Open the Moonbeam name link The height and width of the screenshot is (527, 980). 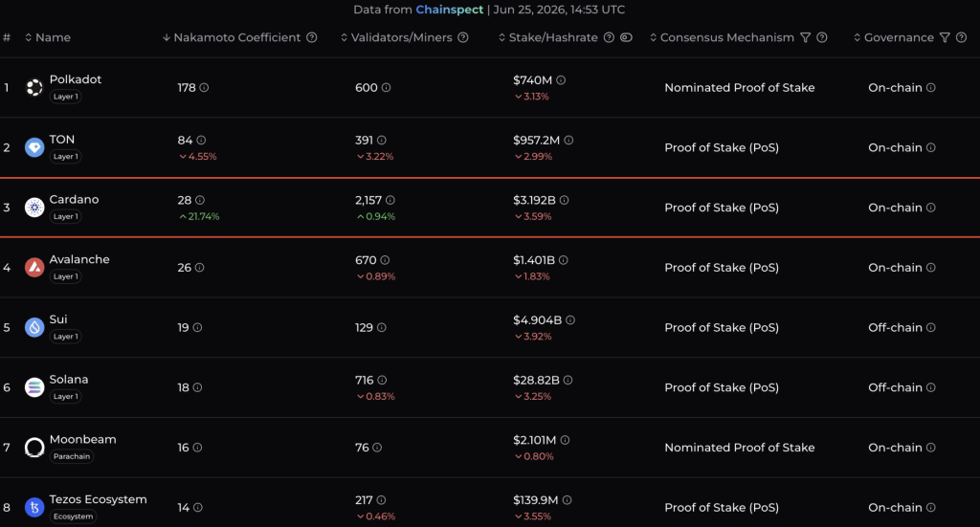point(82,439)
